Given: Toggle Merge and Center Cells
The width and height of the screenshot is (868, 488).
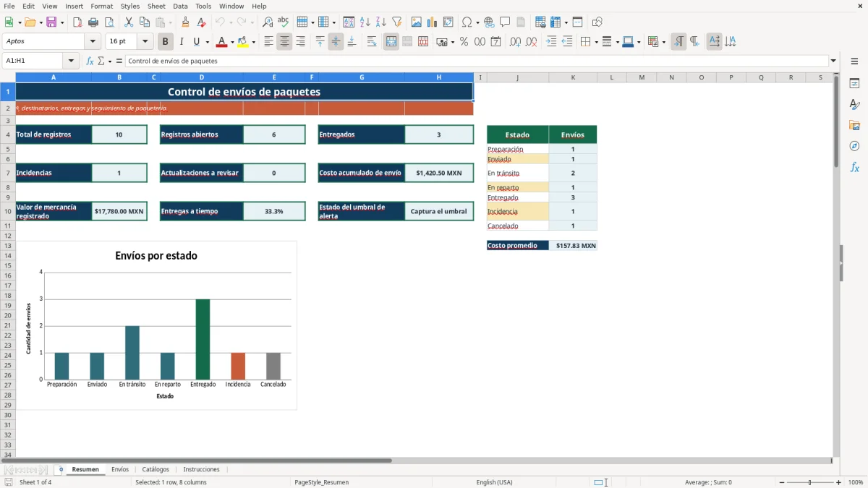Looking at the screenshot, I should click(x=391, y=42).
